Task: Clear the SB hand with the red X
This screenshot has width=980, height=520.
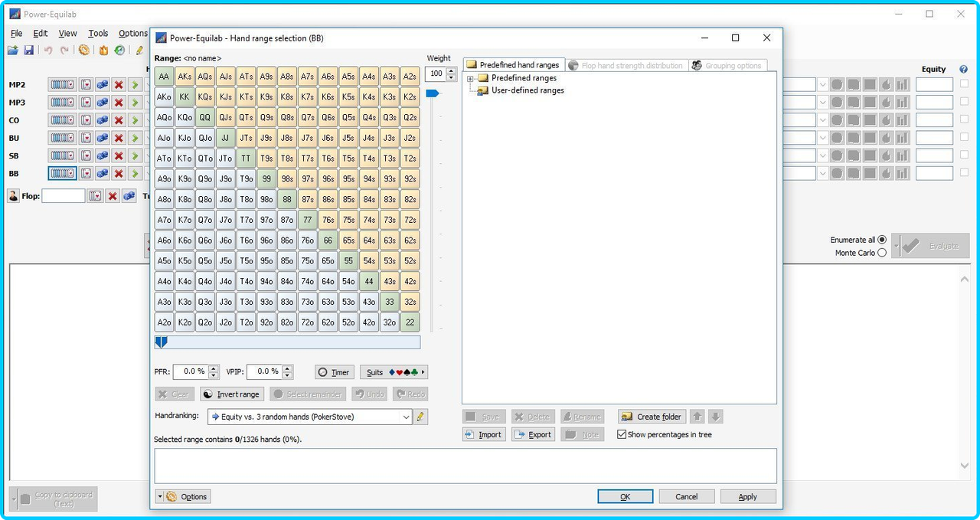Action: pyautogui.click(x=119, y=155)
